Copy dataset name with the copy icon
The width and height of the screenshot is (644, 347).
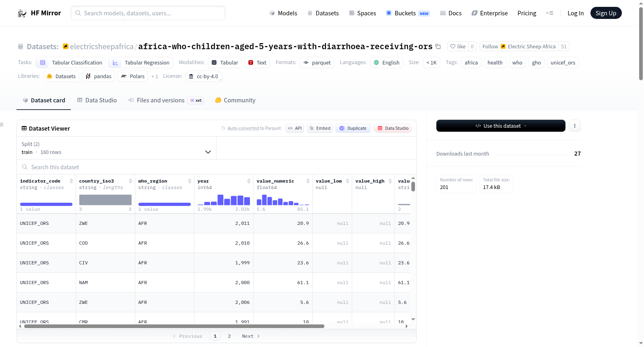[x=438, y=47]
